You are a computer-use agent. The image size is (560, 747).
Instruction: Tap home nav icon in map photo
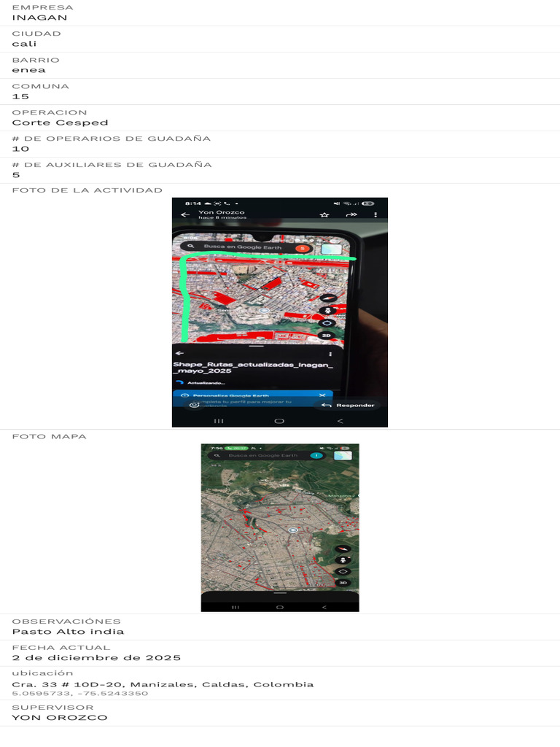pos(279,607)
